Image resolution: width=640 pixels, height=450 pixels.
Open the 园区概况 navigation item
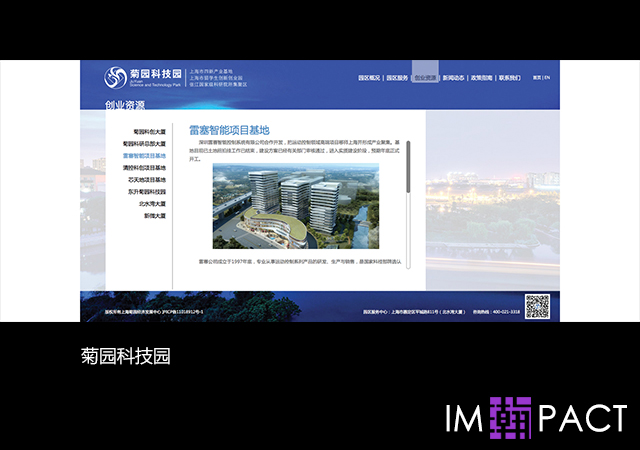(x=369, y=78)
